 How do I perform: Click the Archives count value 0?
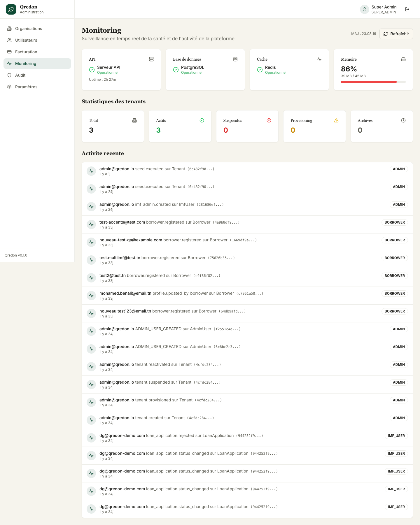(x=360, y=130)
